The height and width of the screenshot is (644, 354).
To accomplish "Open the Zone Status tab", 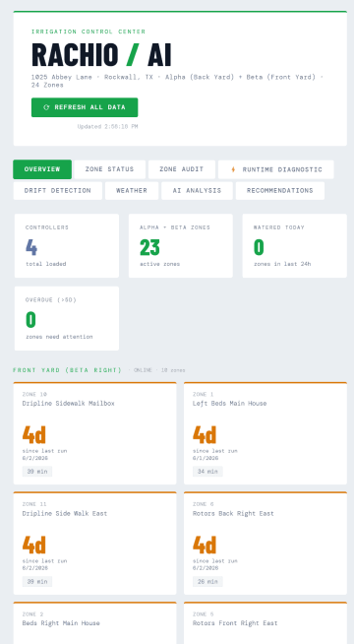I will coord(109,169).
